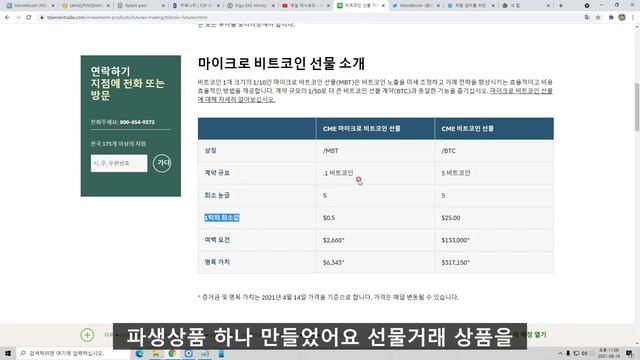The width and height of the screenshot is (640, 360).
Task: Click the page vertical scrollbar thumb
Action: [637, 107]
